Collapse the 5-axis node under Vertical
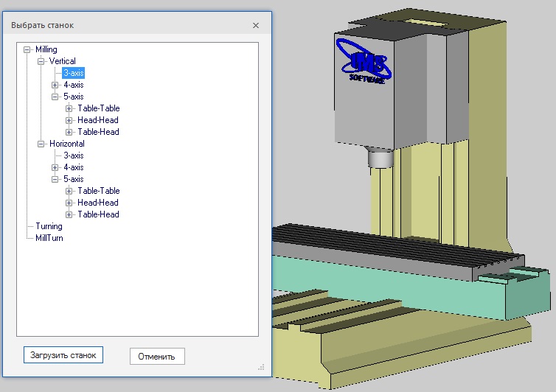Image resolution: width=556 pixels, height=392 pixels. pos(55,97)
